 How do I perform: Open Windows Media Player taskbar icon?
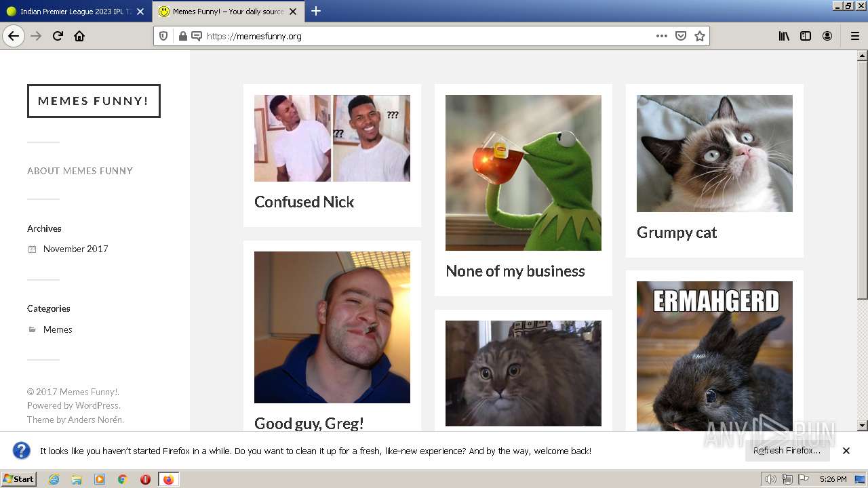coord(100,479)
